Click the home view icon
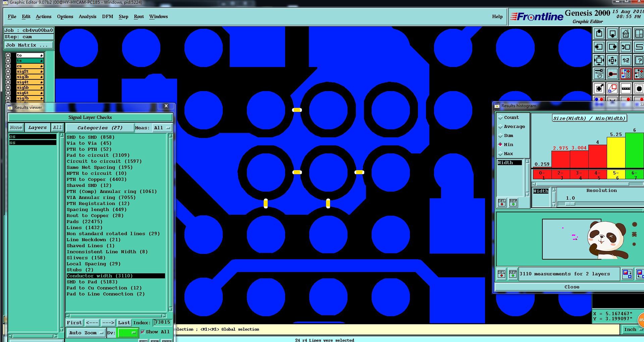 click(x=626, y=33)
